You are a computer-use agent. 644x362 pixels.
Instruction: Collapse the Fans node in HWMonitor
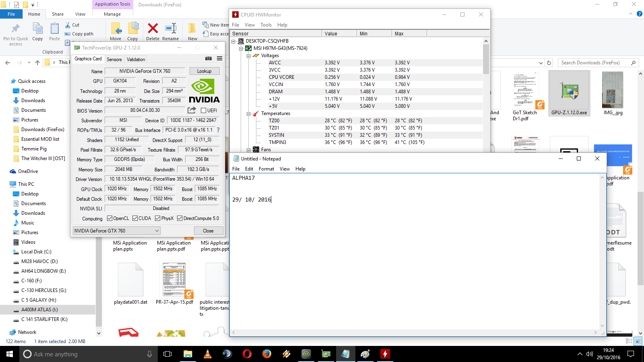click(248, 150)
